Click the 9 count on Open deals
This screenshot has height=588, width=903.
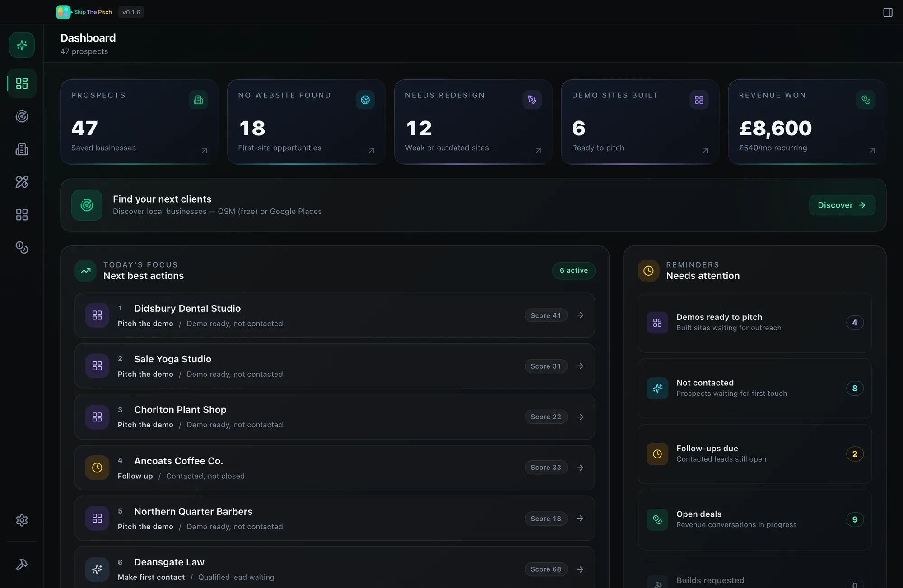[855, 520]
